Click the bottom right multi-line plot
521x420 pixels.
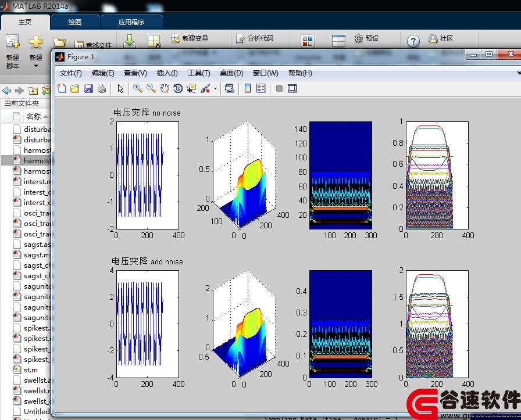pyautogui.click(x=437, y=324)
